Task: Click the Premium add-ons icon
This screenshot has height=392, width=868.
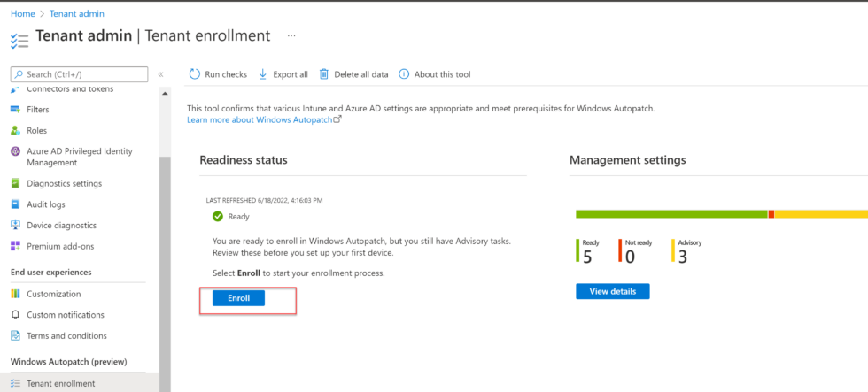Action: pos(16,246)
